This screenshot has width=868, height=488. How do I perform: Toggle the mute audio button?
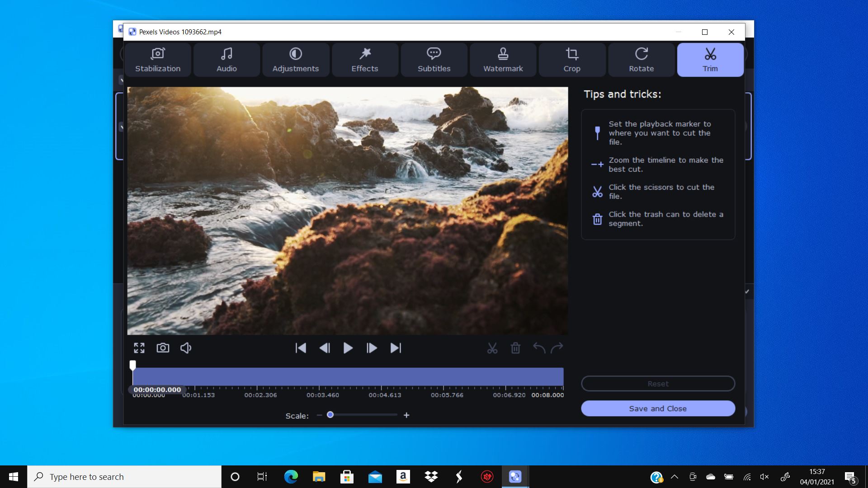point(185,348)
